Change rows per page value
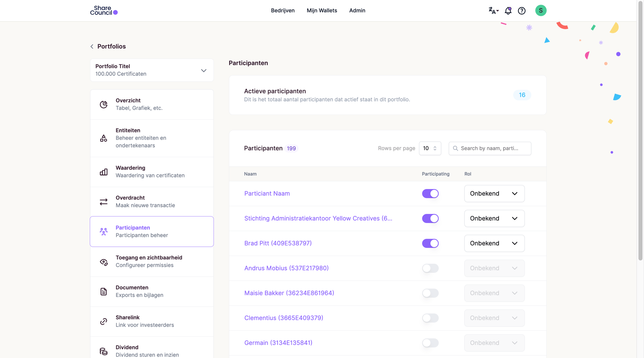Image resolution: width=644 pixels, height=358 pixels. [x=430, y=148]
